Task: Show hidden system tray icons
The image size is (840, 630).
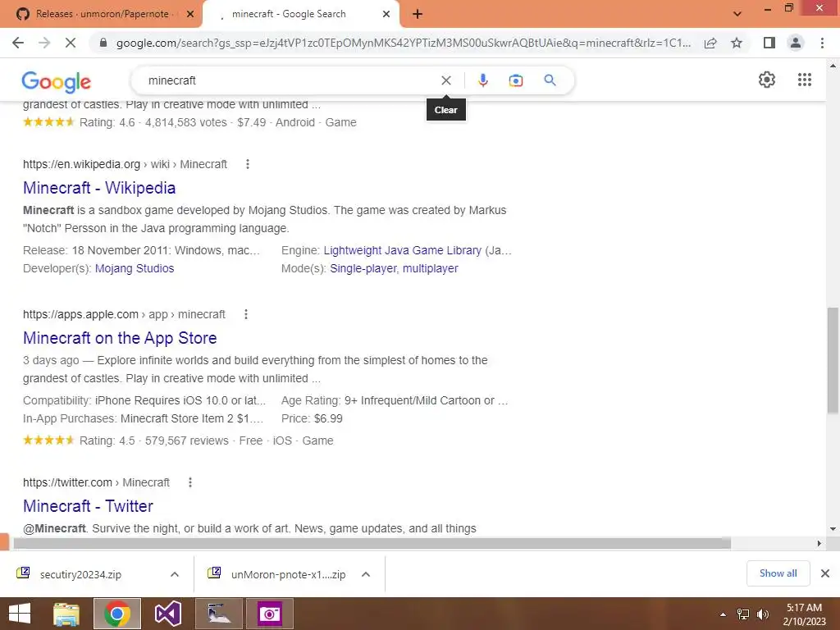Action: 723,614
